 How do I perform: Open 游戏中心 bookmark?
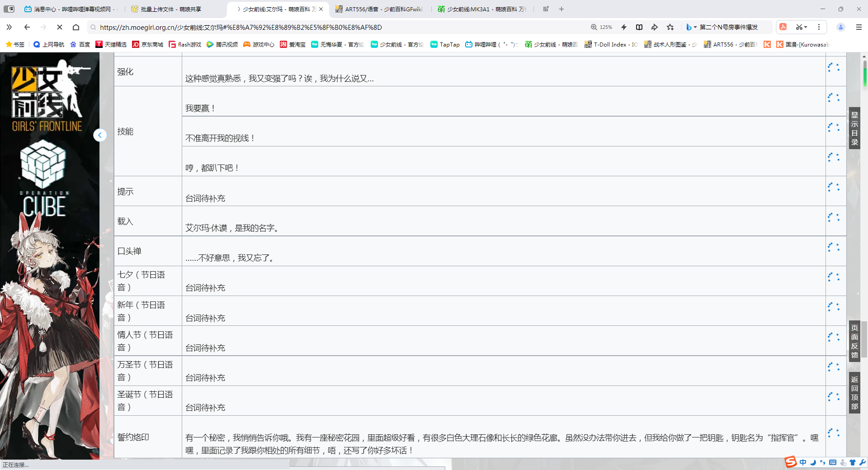click(259, 44)
